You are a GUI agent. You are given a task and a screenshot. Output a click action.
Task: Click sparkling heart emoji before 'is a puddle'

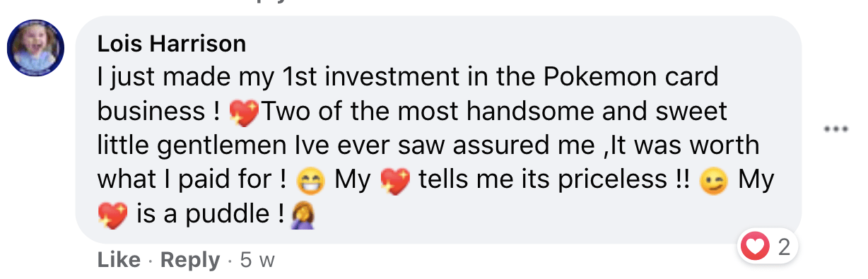(112, 216)
